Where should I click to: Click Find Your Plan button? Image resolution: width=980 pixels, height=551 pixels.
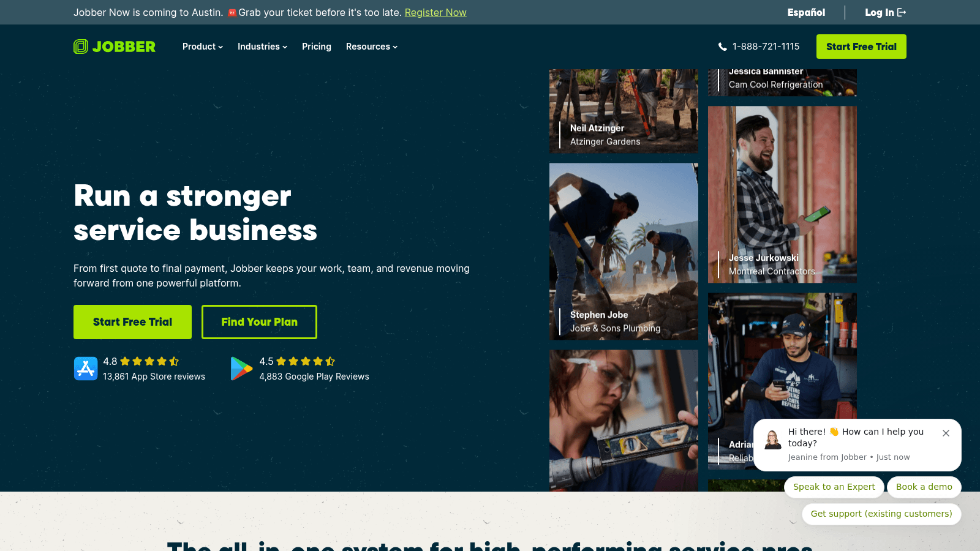[259, 322]
